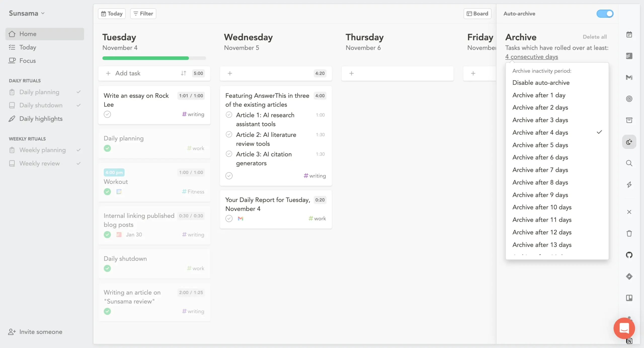Open the search magnifier icon
Viewport: 644px width, 348px height.
point(629,163)
